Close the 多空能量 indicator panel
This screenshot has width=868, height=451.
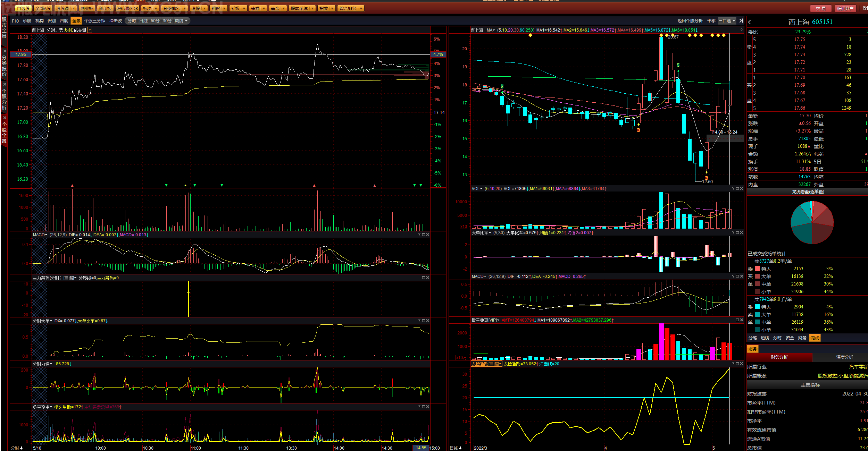[428, 407]
